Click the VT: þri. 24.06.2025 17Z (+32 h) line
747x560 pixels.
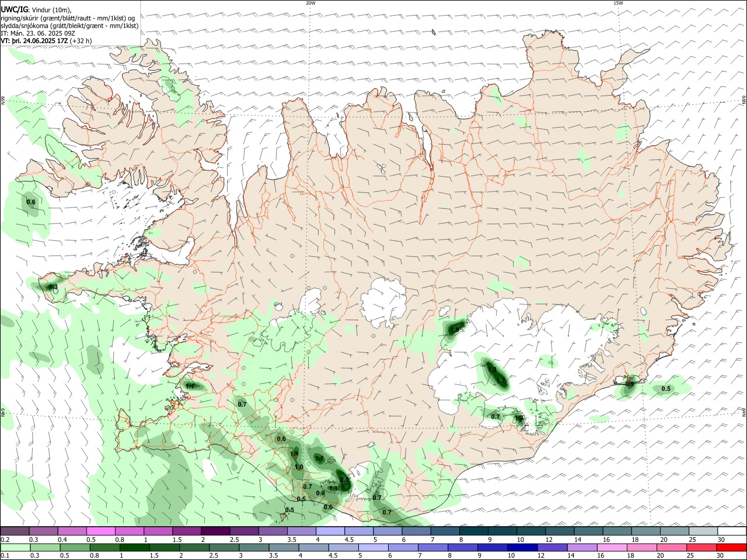click(x=46, y=41)
